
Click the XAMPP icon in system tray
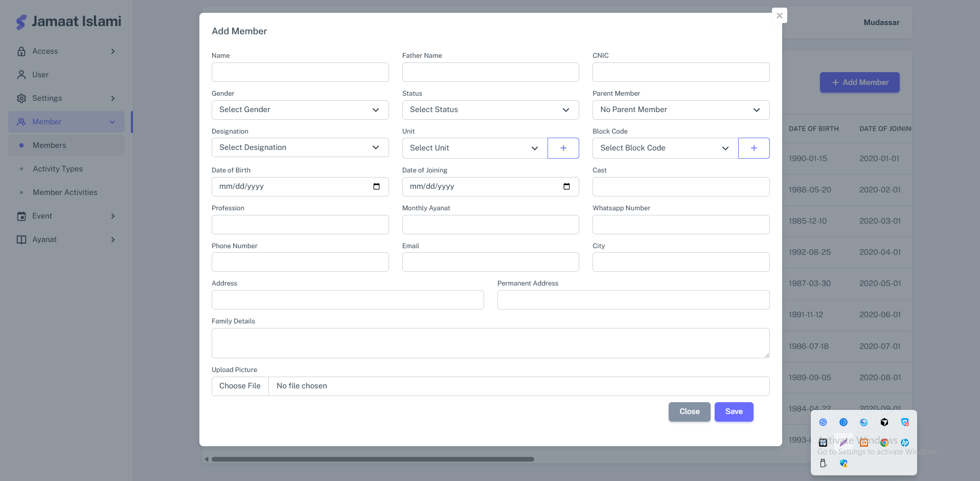click(x=863, y=443)
